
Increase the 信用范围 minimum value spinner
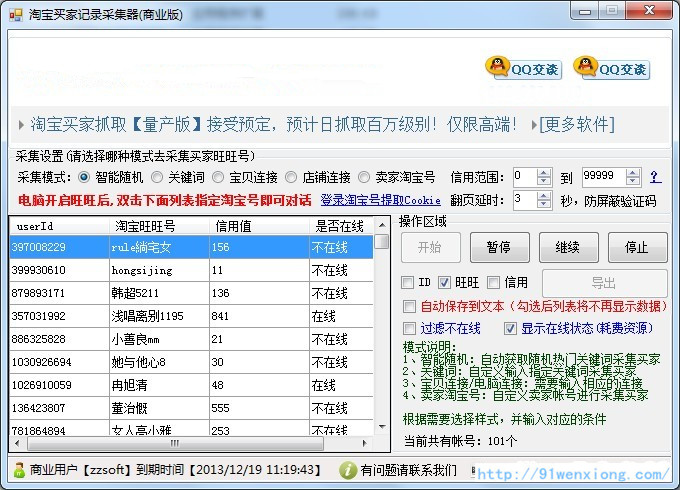pyautogui.click(x=544, y=172)
